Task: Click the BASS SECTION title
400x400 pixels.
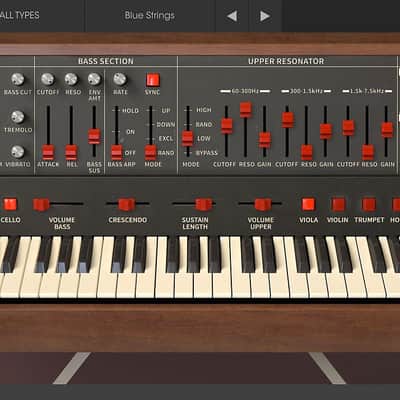Action: 106,61
